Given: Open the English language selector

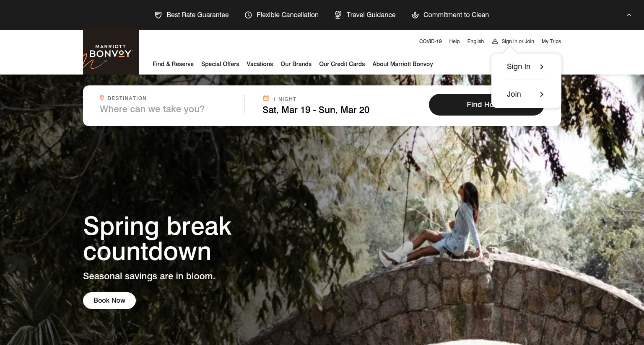Looking at the screenshot, I should coord(475,41).
